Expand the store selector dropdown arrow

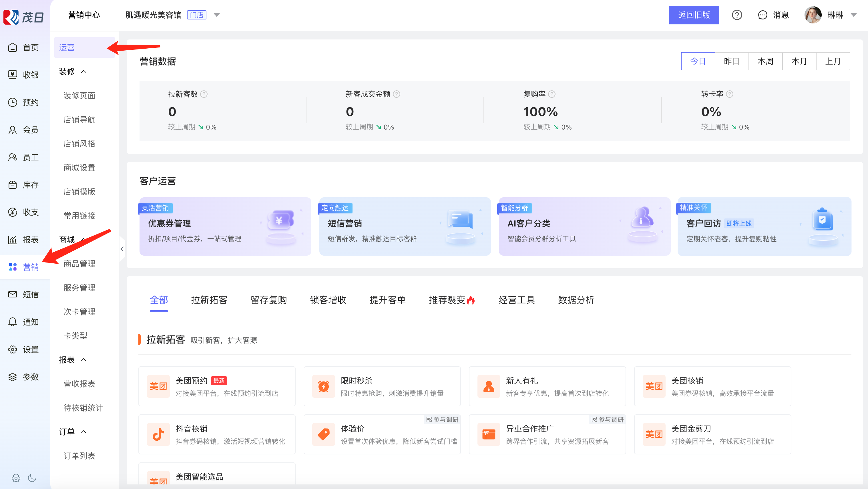tap(217, 15)
